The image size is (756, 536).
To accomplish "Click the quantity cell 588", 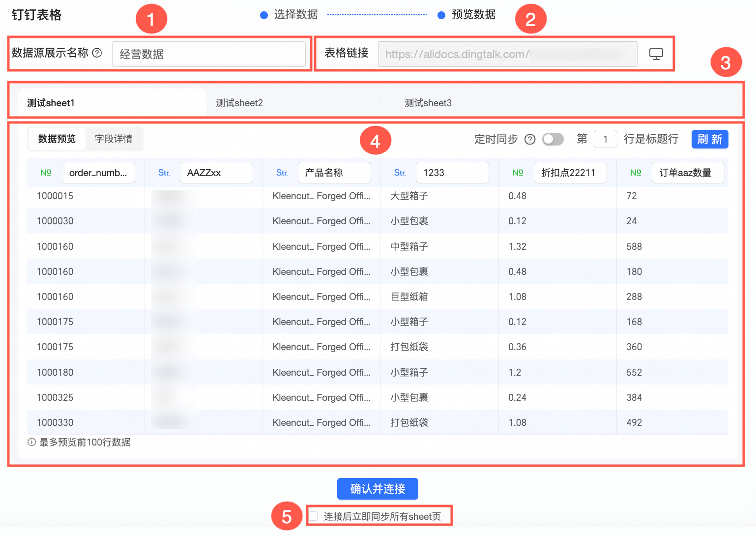I will (634, 246).
